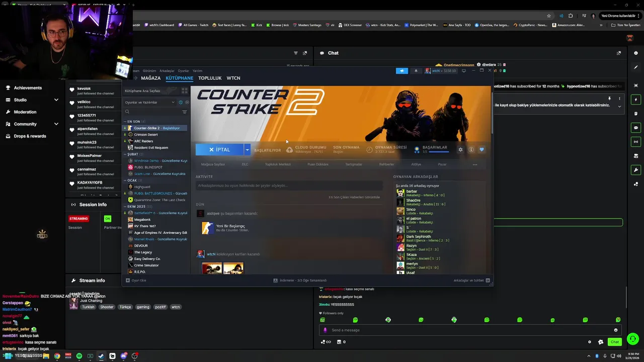
Task: Open the Oyunlar menu in Steam
Action: tap(183, 71)
